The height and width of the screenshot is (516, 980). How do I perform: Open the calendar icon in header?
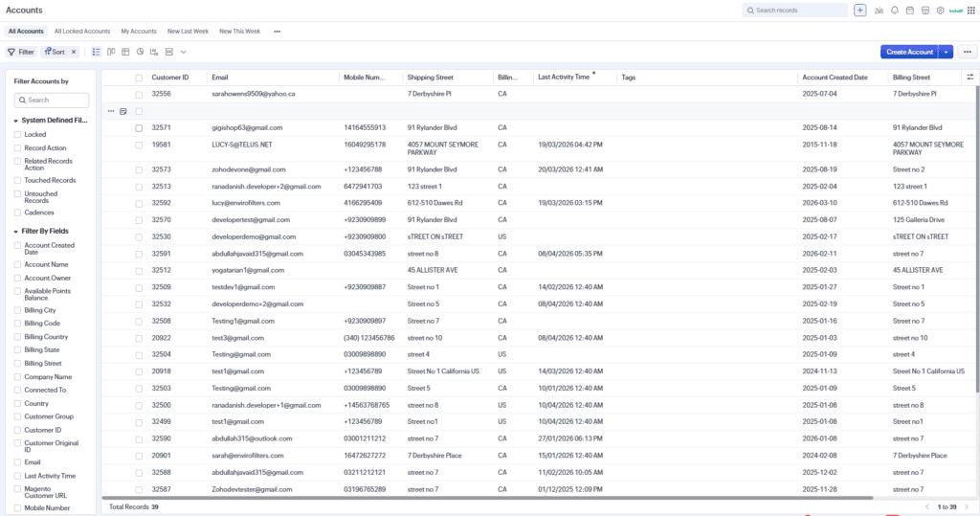[x=910, y=11]
